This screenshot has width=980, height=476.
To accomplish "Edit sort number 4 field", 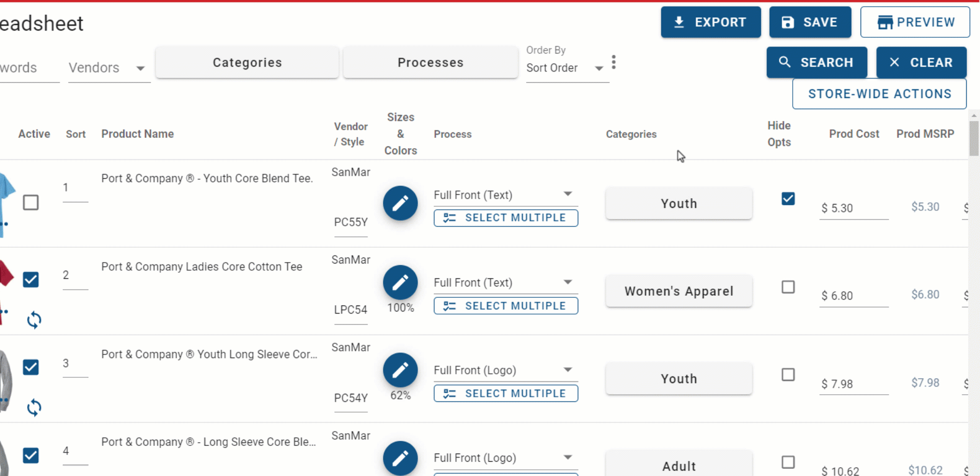I will click(x=76, y=451).
